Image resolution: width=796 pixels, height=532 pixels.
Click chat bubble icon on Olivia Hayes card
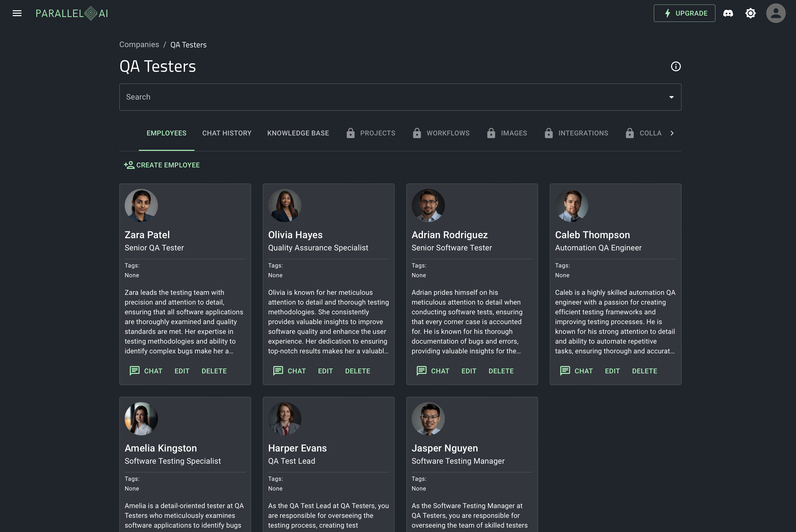point(278,370)
